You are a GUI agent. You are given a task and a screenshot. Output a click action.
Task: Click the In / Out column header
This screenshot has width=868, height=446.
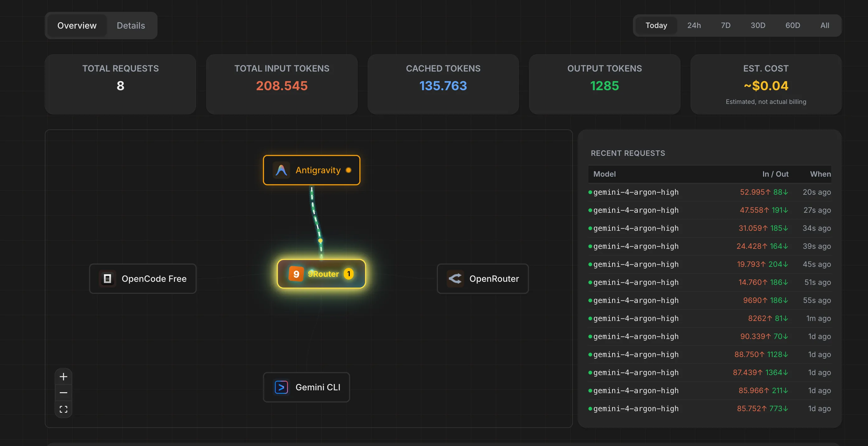click(x=775, y=174)
